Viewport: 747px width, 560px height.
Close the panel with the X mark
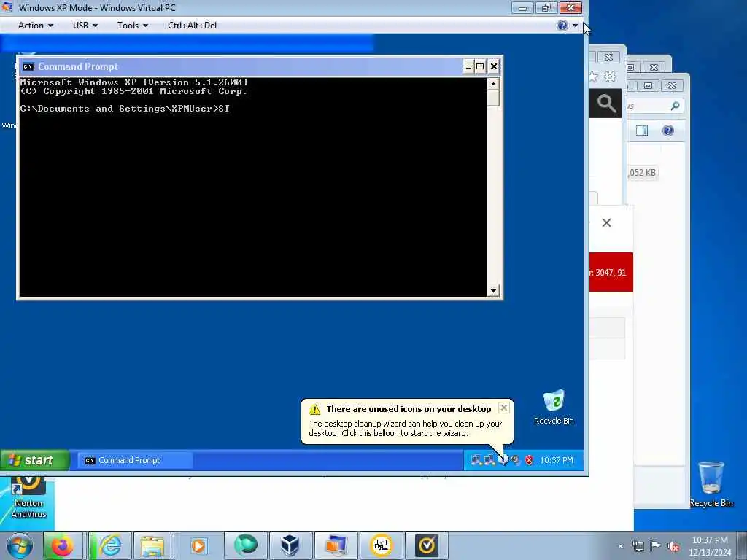(606, 222)
